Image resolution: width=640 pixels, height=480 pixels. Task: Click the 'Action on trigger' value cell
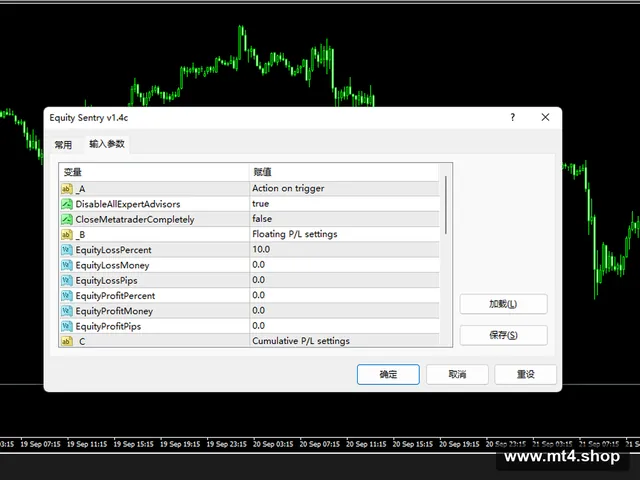[344, 188]
